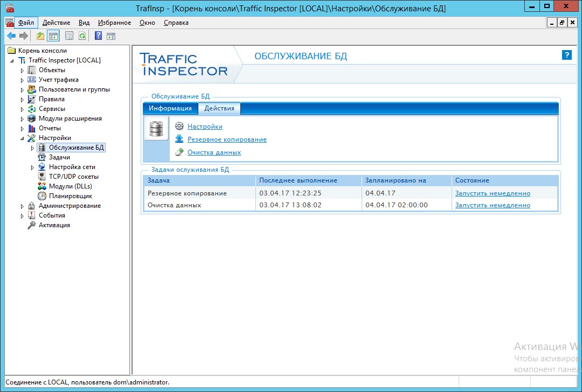
Task: Select the Действия tab
Action: click(x=219, y=108)
